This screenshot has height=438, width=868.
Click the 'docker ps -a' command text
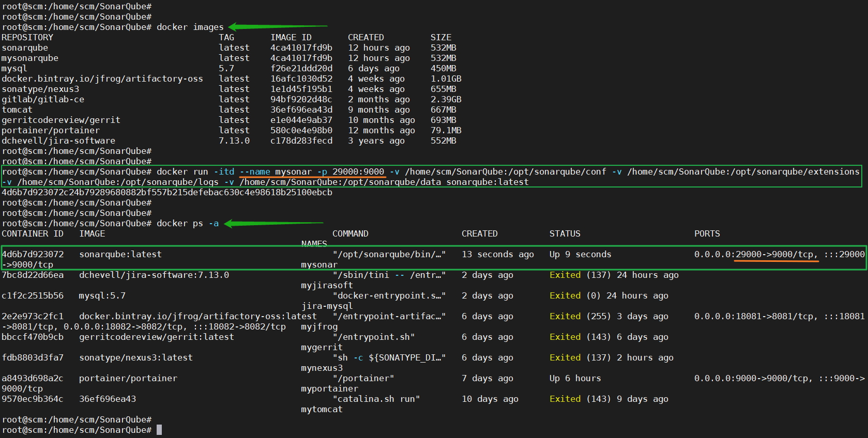pyautogui.click(x=188, y=223)
